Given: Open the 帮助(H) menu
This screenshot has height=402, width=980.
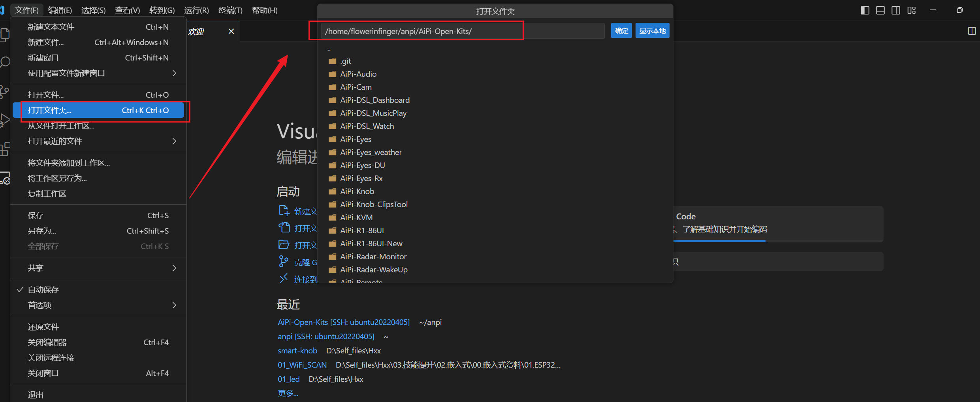Looking at the screenshot, I should click(x=265, y=10).
